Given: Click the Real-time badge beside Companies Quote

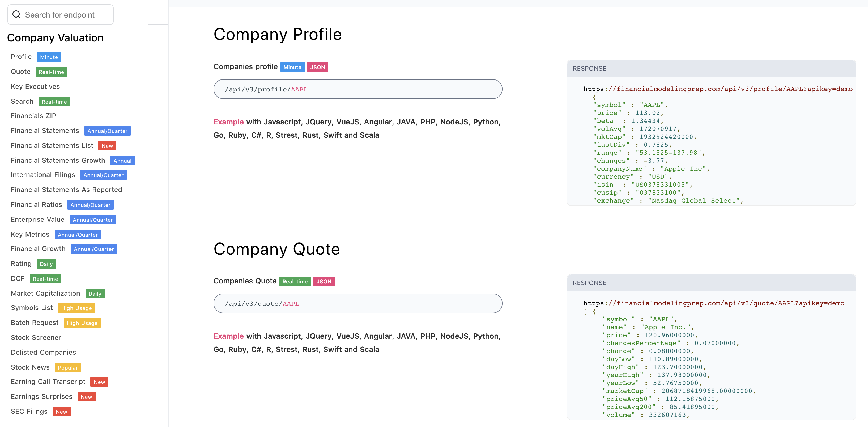Looking at the screenshot, I should (x=295, y=281).
